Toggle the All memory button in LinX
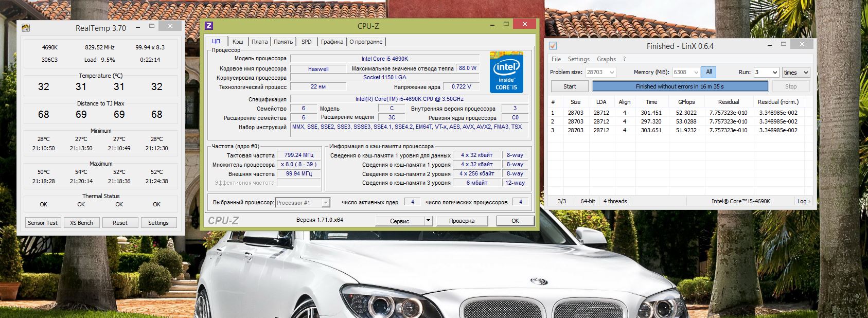The image size is (868, 318). click(708, 72)
